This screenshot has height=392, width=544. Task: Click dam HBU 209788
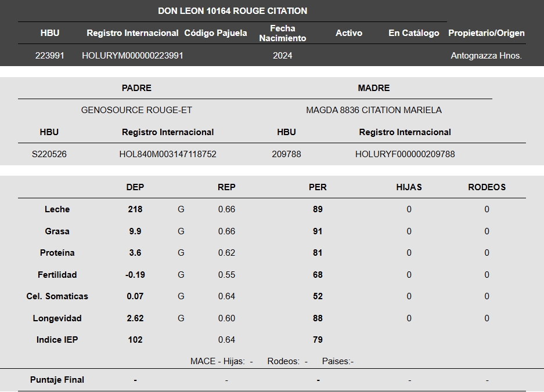[x=286, y=154]
